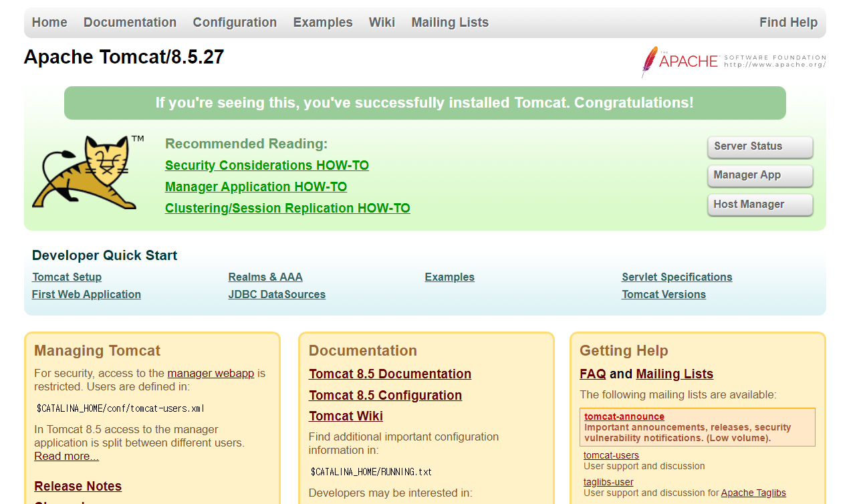This screenshot has height=504, width=867.
Task: Click the Host Manager button
Action: [760, 205]
